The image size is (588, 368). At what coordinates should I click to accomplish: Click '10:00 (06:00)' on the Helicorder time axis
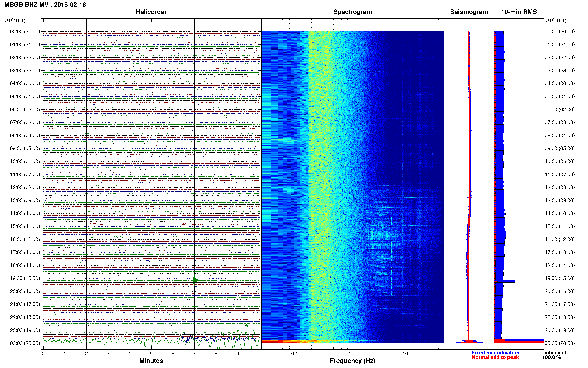[x=25, y=161]
